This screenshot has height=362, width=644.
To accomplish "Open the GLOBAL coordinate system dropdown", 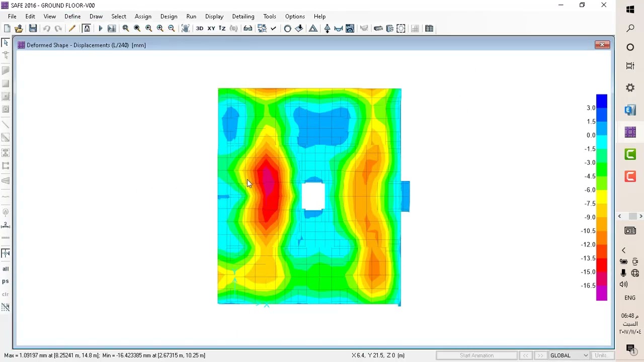I will (569, 355).
